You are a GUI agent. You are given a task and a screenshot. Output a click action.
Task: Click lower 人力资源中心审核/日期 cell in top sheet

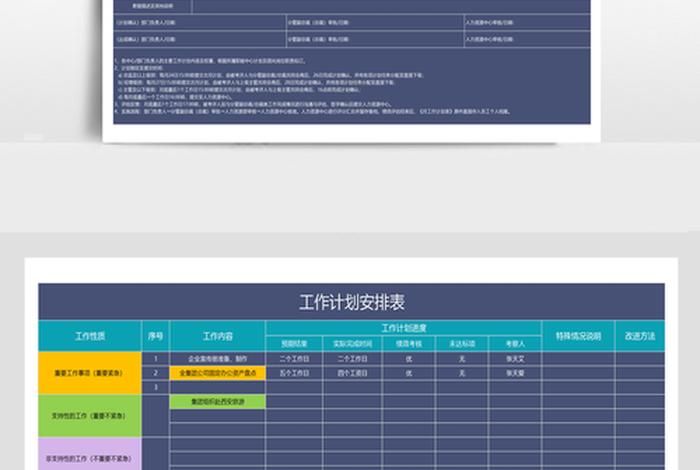pos(527,39)
